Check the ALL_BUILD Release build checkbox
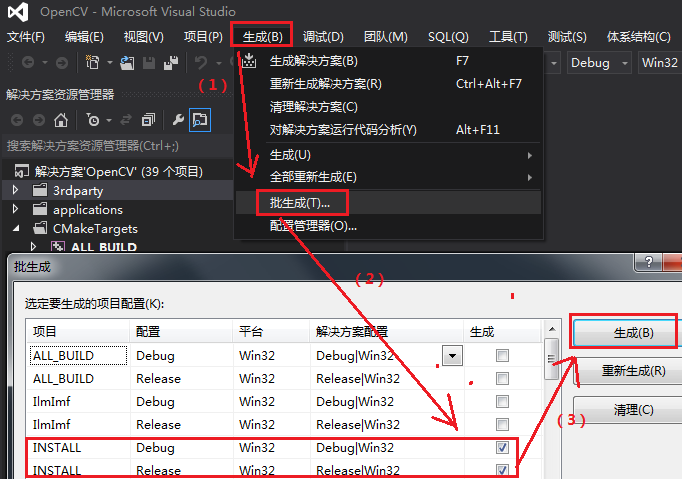 click(502, 379)
